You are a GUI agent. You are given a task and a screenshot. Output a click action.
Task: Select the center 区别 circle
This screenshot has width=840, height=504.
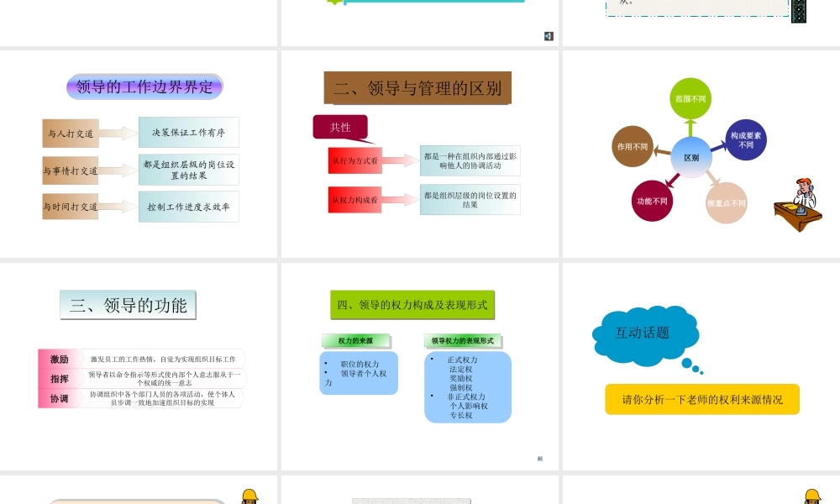point(691,157)
